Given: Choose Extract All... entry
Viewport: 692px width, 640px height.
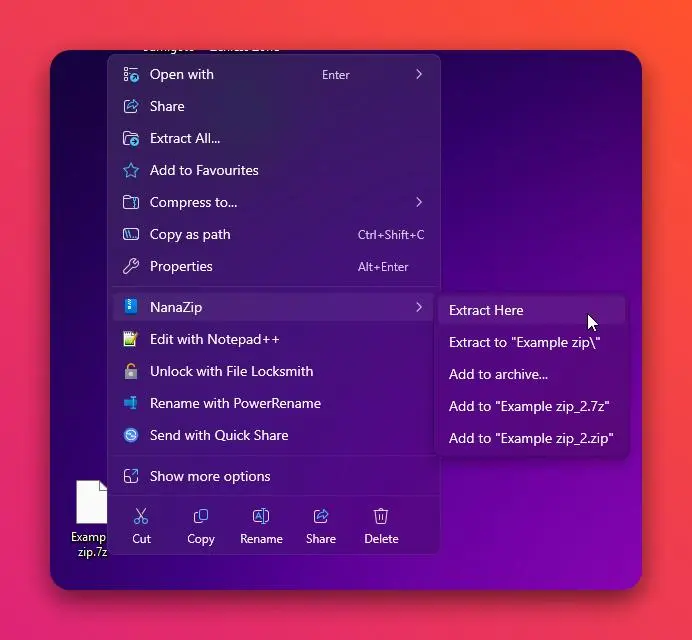Looking at the screenshot, I should click(274, 139).
